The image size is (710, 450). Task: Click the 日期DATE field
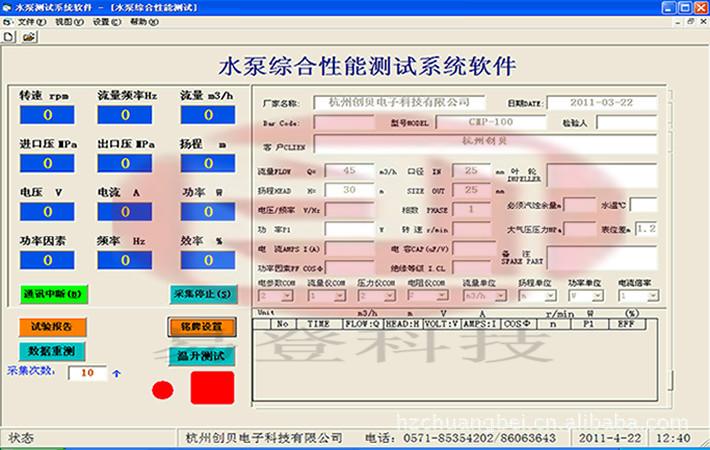pos(601,103)
